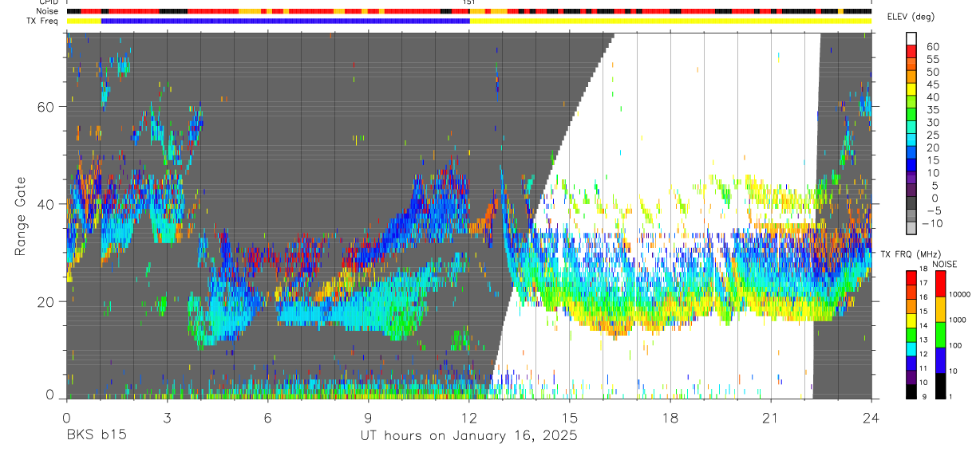This screenshot has width=980, height=452.
Task: Click the 'CPID' label at top left
Action: 48,2
